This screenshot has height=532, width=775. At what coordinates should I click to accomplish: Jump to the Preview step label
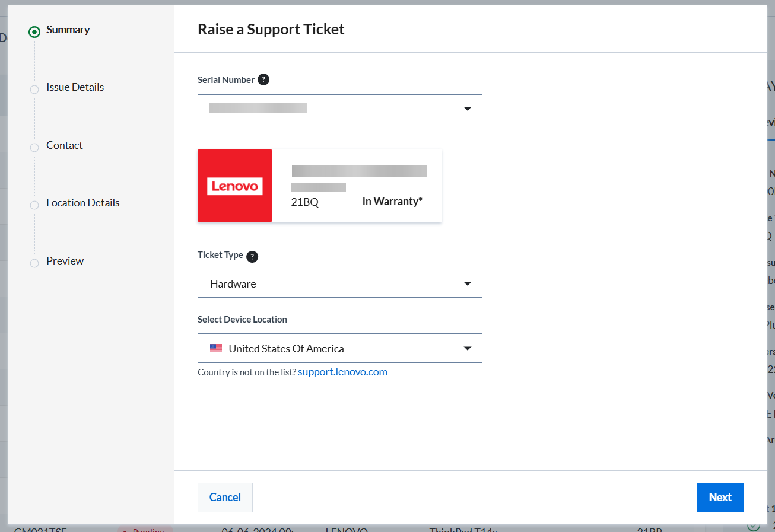click(x=65, y=261)
